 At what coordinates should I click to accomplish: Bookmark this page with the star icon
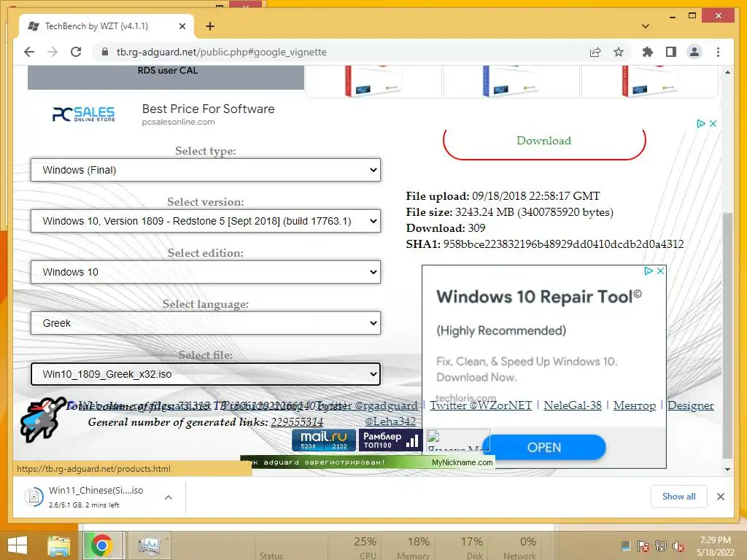pos(619,52)
